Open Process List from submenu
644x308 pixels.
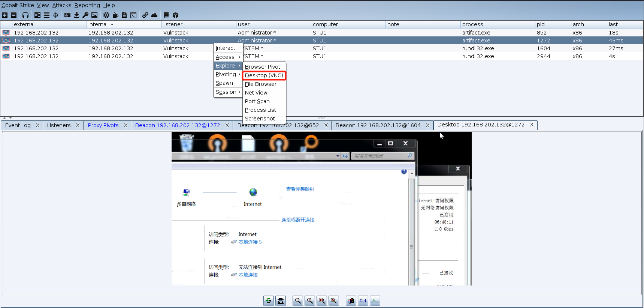click(264, 110)
